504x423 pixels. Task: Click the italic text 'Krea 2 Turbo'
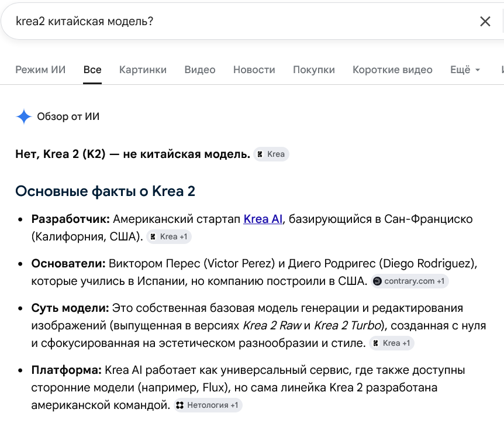click(x=347, y=325)
